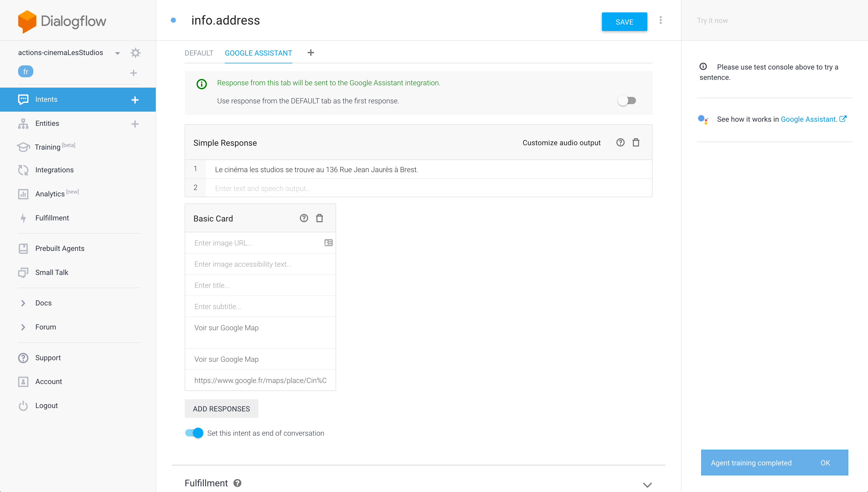Click the Analytics bar chart icon
The width and height of the screenshot is (868, 492).
tap(23, 194)
